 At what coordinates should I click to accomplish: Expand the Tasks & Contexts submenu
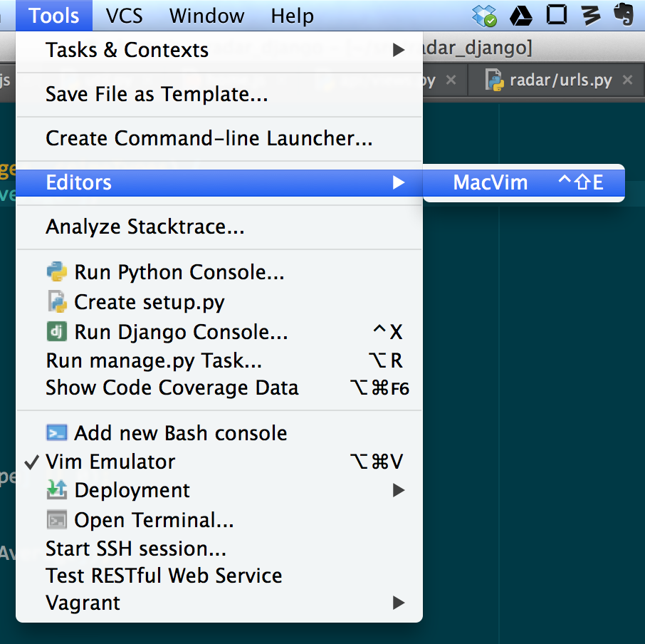click(219, 50)
